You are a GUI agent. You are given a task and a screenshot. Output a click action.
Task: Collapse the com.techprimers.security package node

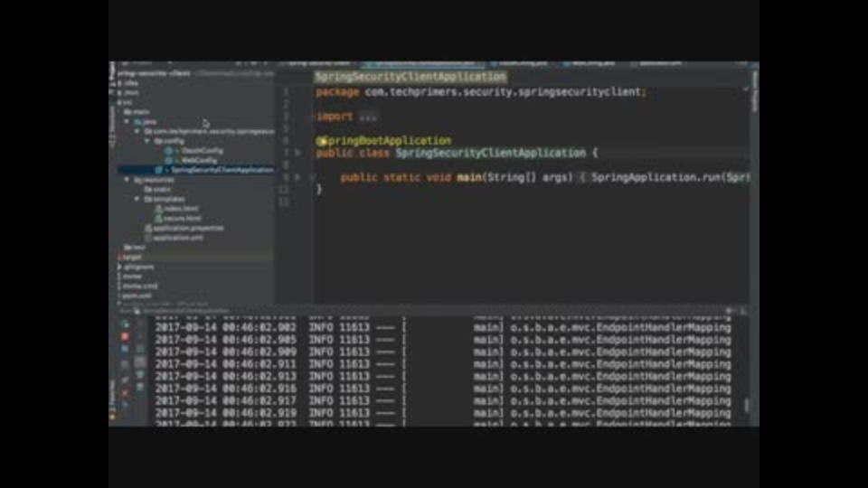137,131
